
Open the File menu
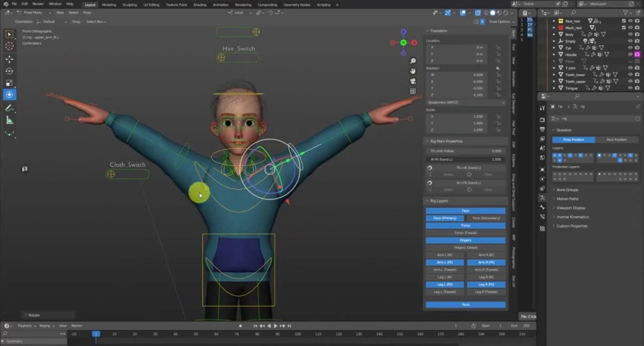click(x=14, y=4)
